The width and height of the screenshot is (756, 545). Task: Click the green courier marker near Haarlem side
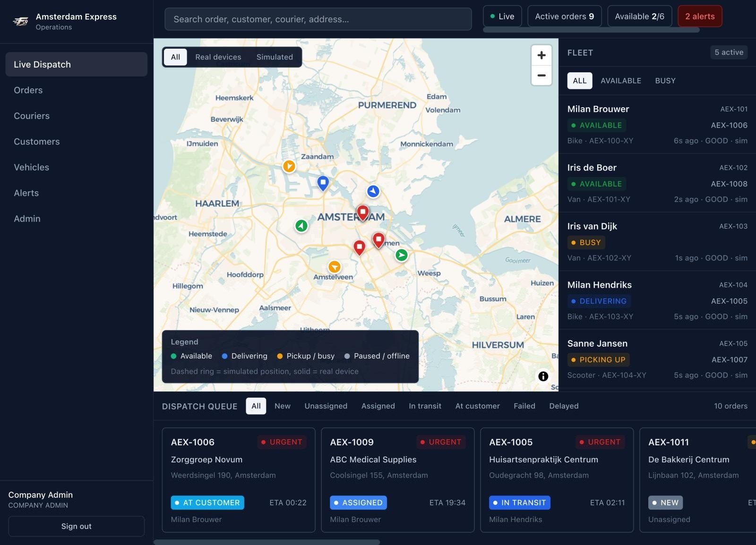(x=301, y=226)
